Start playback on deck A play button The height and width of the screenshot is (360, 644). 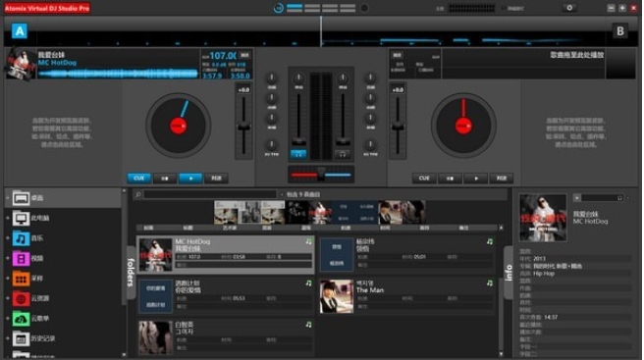coord(190,179)
